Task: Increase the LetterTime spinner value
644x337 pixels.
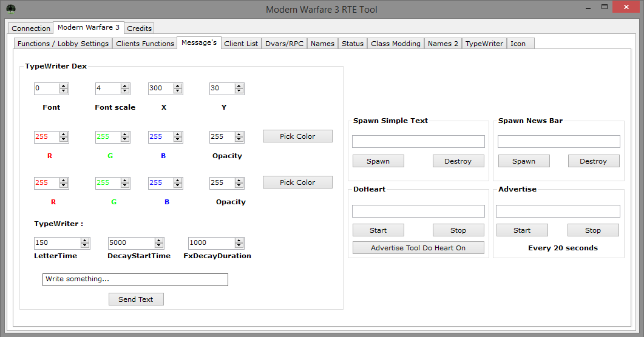Action: click(x=85, y=240)
